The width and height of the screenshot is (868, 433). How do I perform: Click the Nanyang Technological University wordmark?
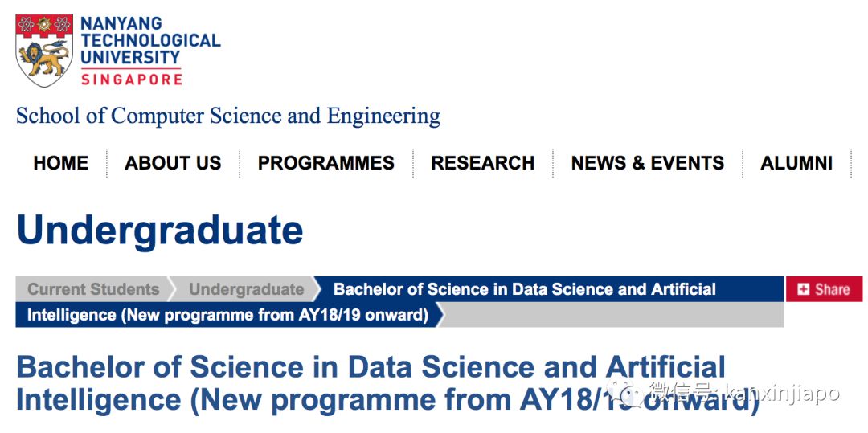click(x=150, y=41)
